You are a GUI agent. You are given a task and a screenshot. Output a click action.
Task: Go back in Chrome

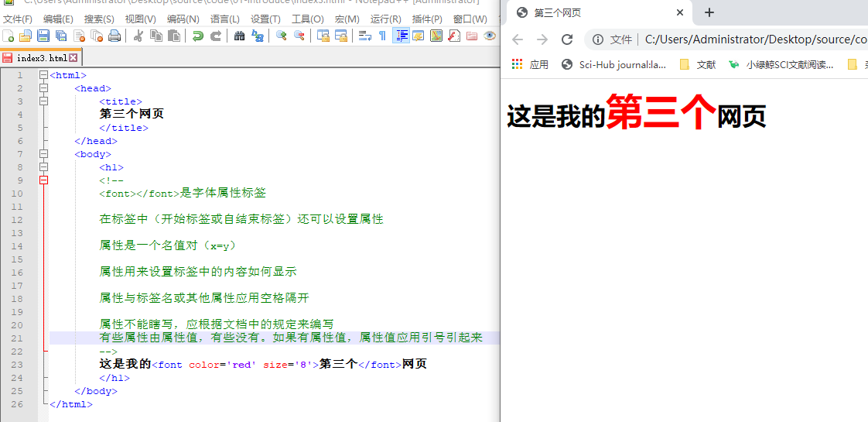(x=517, y=39)
